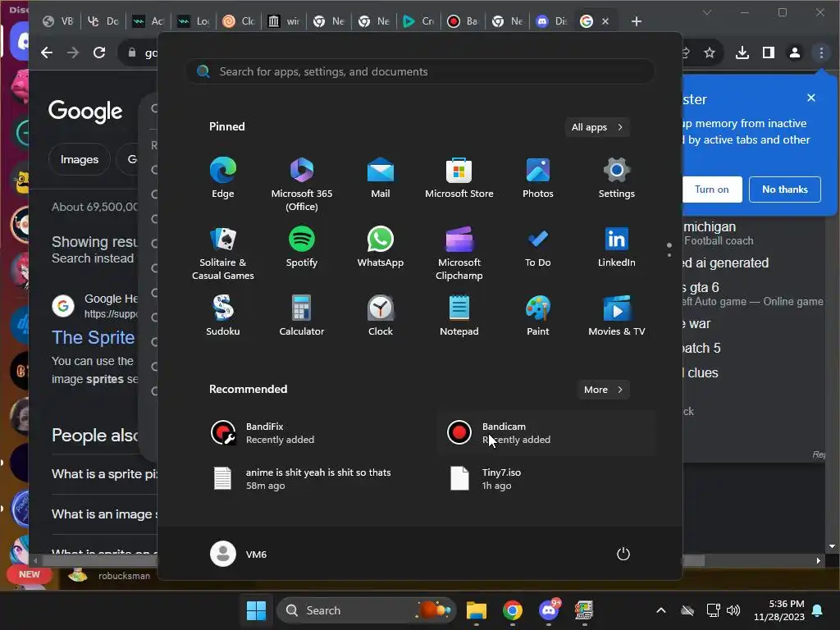This screenshot has height=630, width=840.
Task: Click the power button in Start menu
Action: 623,554
